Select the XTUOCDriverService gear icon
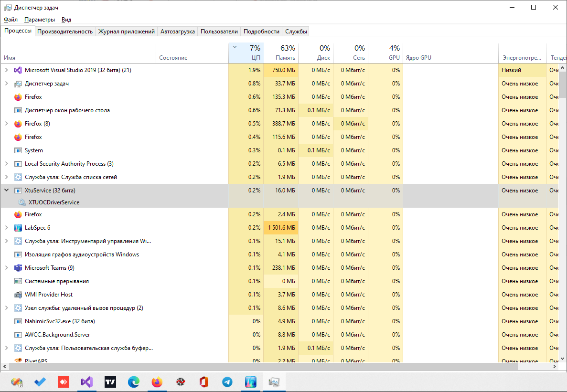The image size is (567, 392). tap(22, 202)
